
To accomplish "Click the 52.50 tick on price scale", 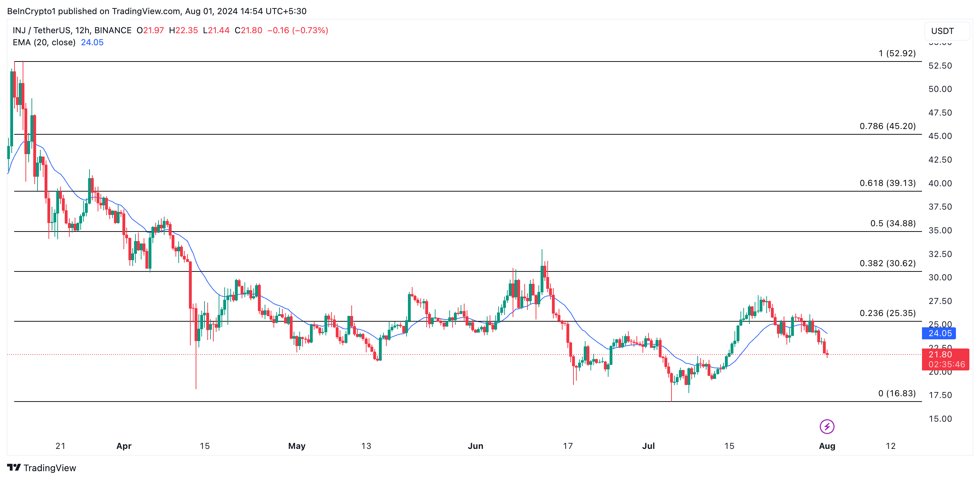I will [x=940, y=66].
